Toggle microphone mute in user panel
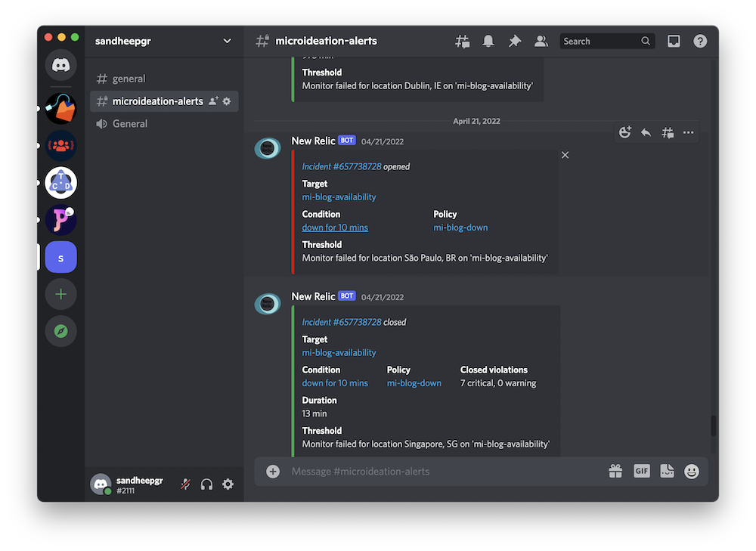Screen dimensions: 756x551 [x=186, y=484]
